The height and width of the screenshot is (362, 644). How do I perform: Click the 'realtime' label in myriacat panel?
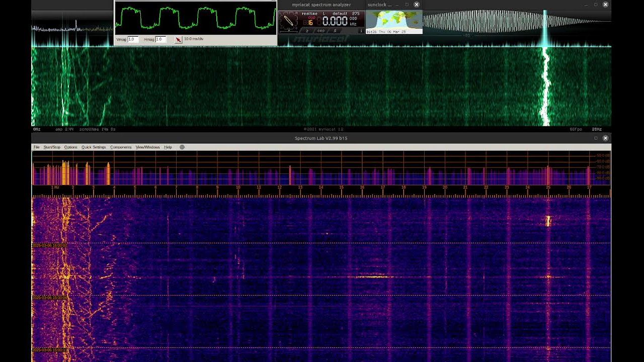[x=309, y=14]
